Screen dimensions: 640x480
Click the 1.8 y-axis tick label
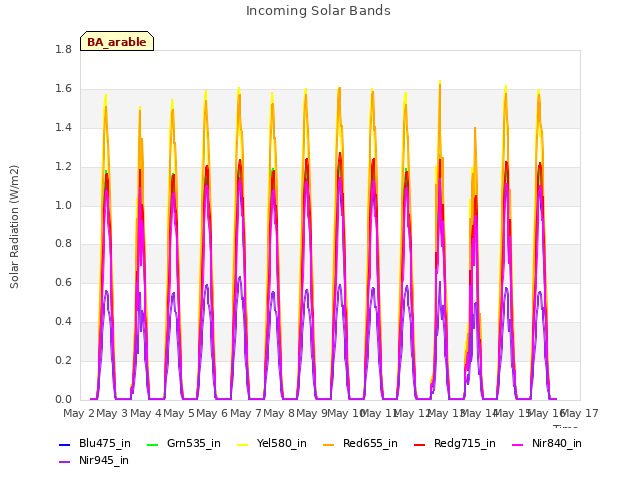point(63,49)
